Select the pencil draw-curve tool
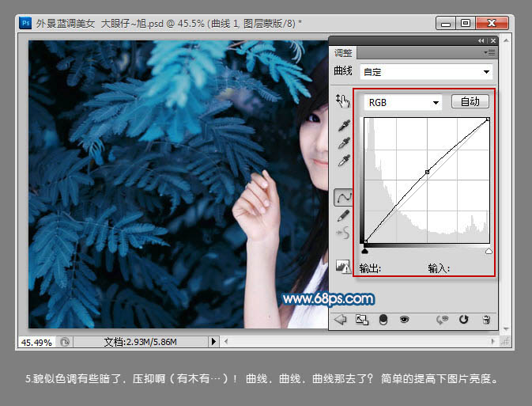This screenshot has height=406, width=532. (x=344, y=214)
